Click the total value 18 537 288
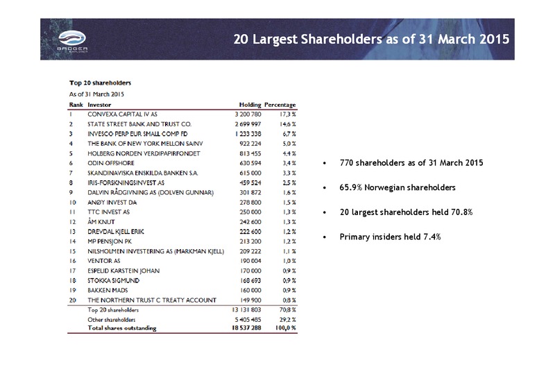555x392 pixels. click(246, 328)
